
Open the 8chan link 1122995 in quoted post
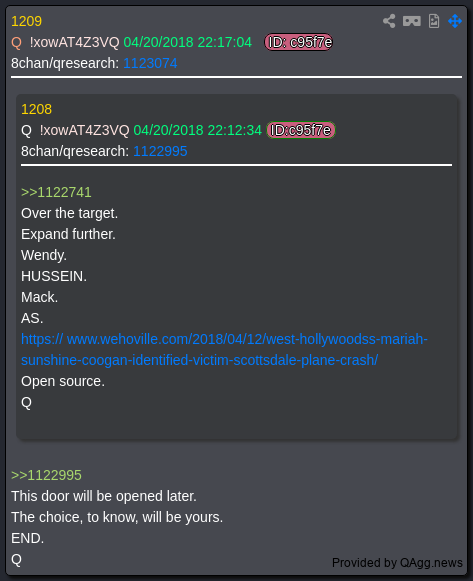click(x=160, y=151)
